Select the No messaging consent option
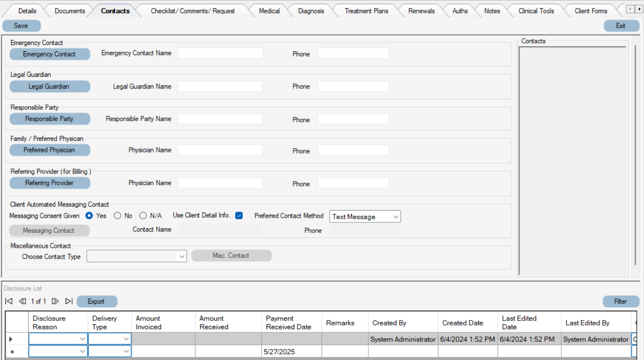This screenshot has height=360, width=644. coord(117,216)
